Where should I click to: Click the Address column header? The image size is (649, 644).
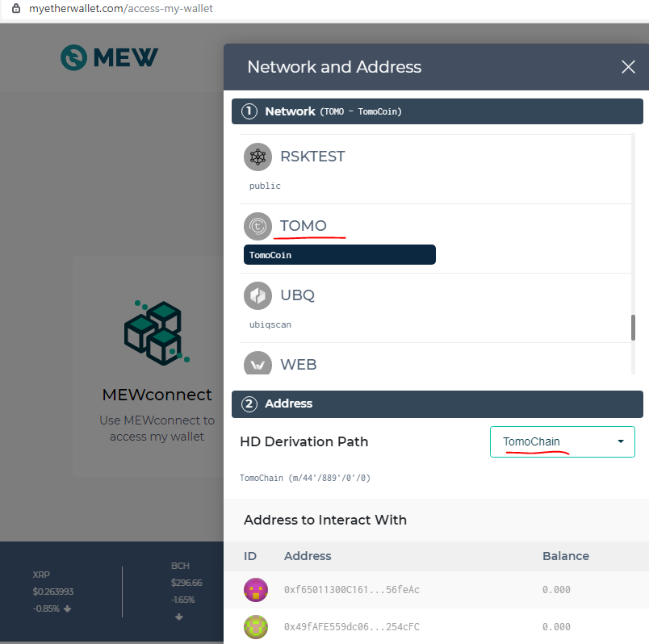click(308, 556)
